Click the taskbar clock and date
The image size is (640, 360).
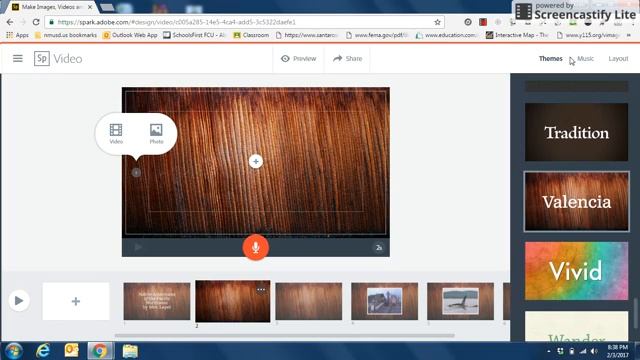point(618,351)
